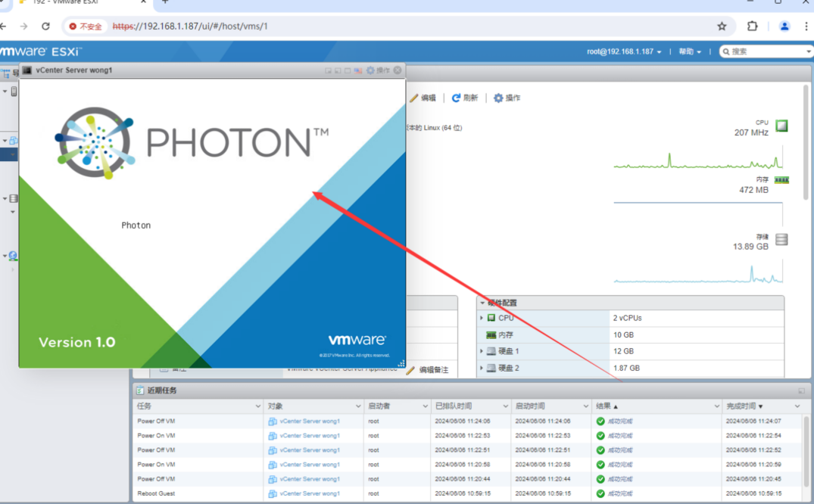The height and width of the screenshot is (504, 814).
Task: Collapse host tree node in left navigator
Action: [5, 92]
